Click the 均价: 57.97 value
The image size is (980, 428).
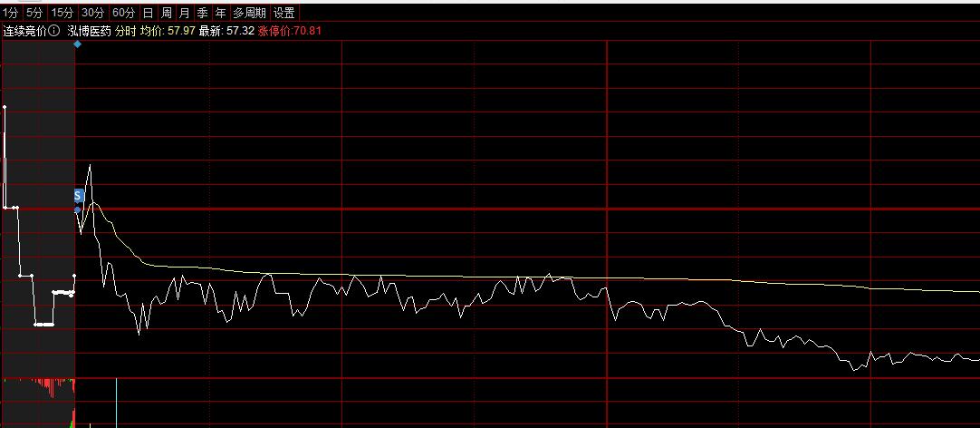pyautogui.click(x=168, y=31)
